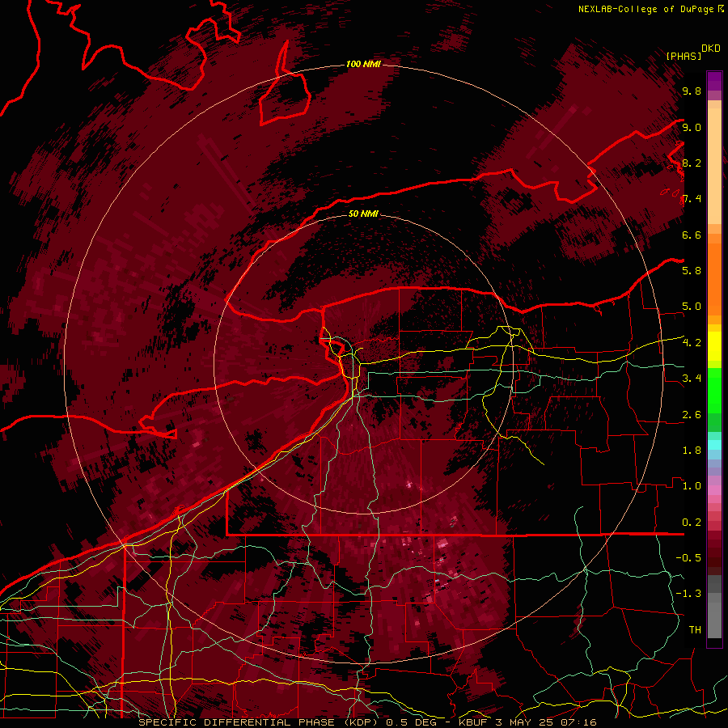Click the TH label on the scale
This screenshot has height=728, width=728.
coord(695,630)
